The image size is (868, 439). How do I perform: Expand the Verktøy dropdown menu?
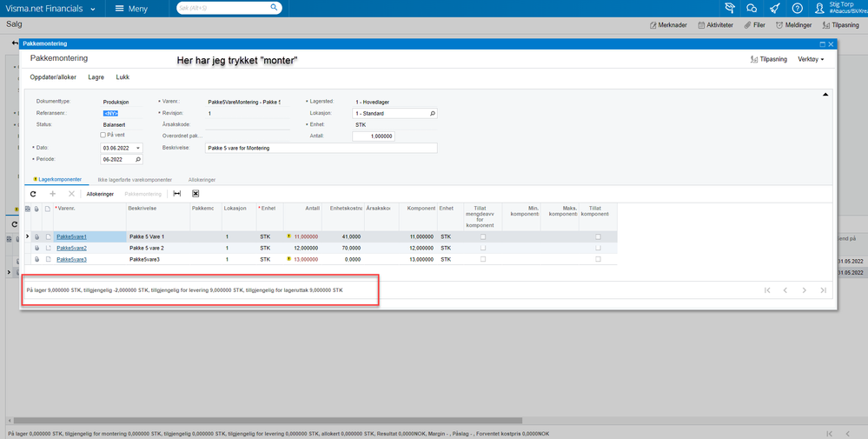click(811, 59)
